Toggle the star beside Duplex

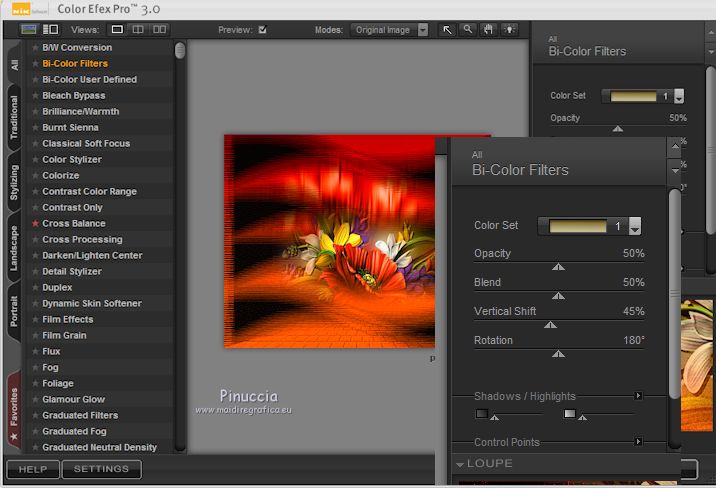[35, 287]
